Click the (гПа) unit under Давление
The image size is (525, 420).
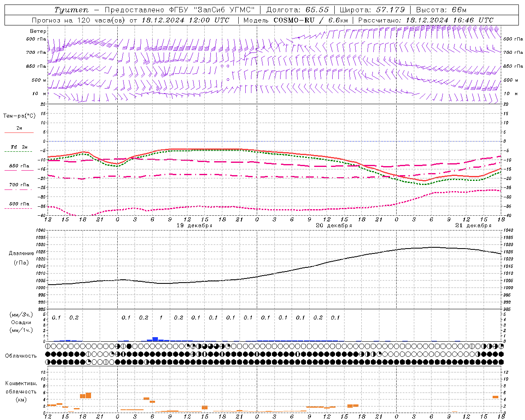click(21, 262)
